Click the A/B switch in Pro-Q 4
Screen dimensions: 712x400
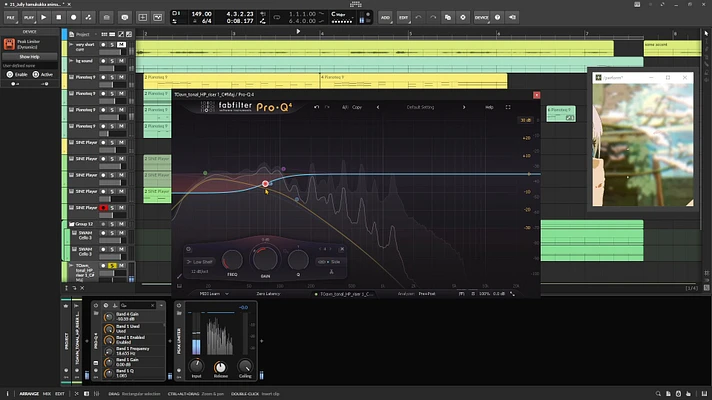[345, 107]
